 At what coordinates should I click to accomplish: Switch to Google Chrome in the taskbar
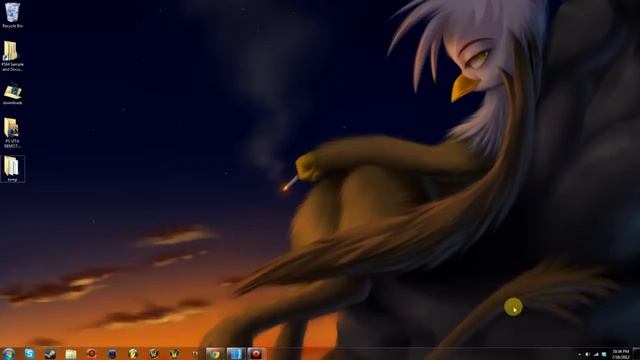[x=215, y=353]
